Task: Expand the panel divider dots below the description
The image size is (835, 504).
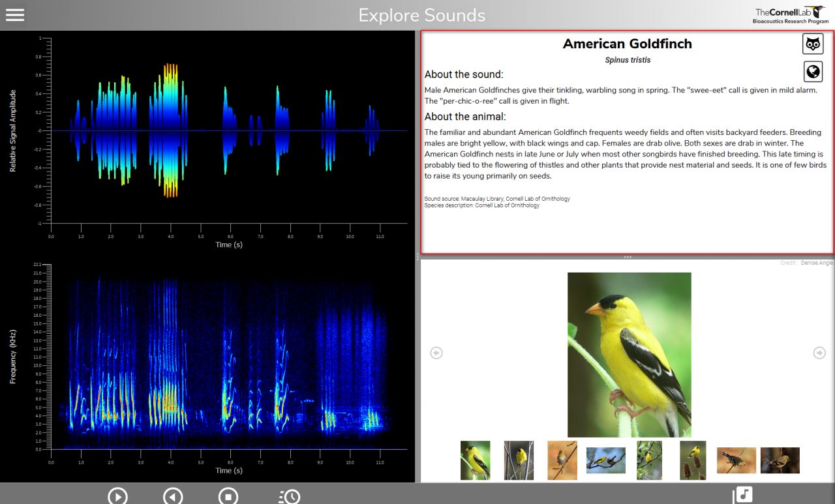Action: [x=627, y=257]
